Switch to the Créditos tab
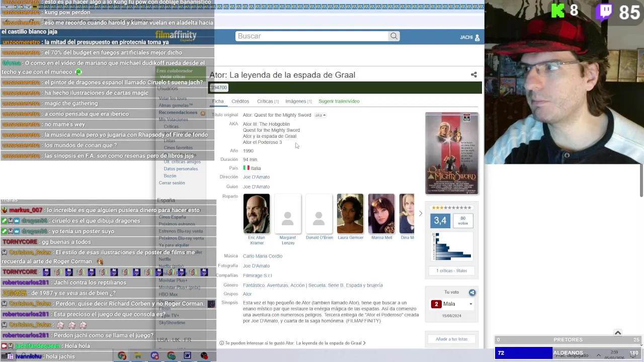This screenshot has width=644, height=362. tap(240, 102)
